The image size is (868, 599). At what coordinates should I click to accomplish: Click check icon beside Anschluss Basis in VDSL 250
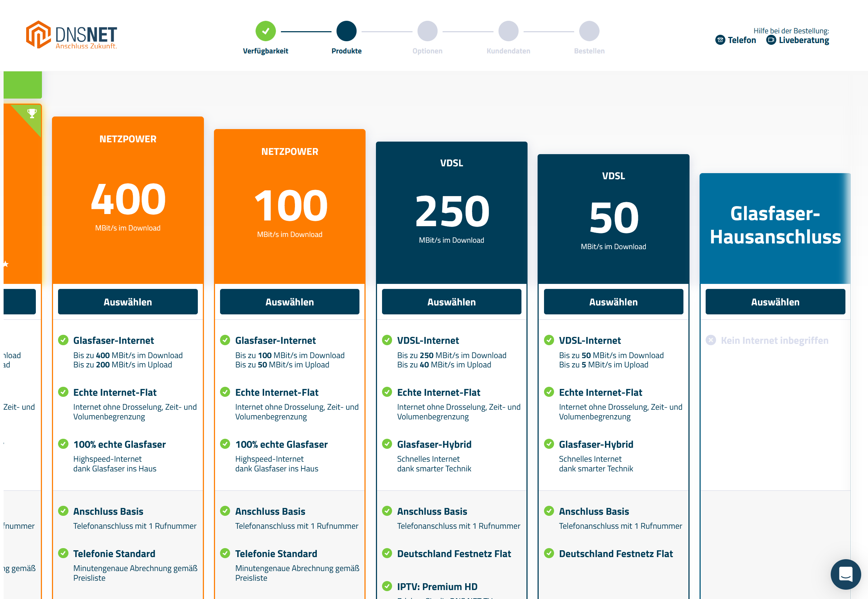pos(387,511)
